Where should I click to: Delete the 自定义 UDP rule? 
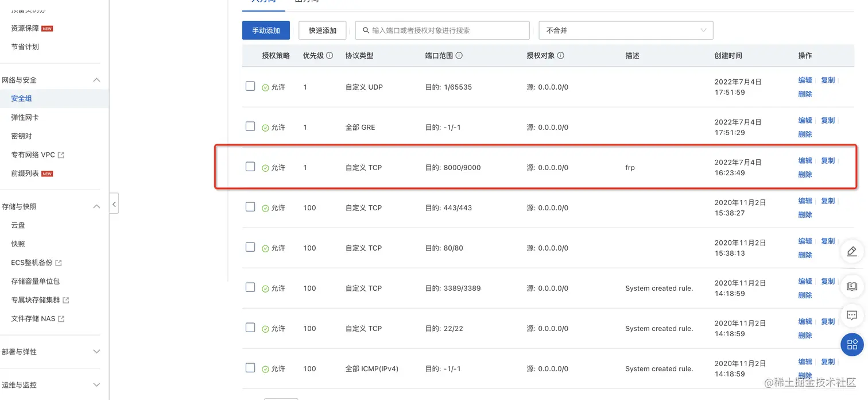click(805, 94)
